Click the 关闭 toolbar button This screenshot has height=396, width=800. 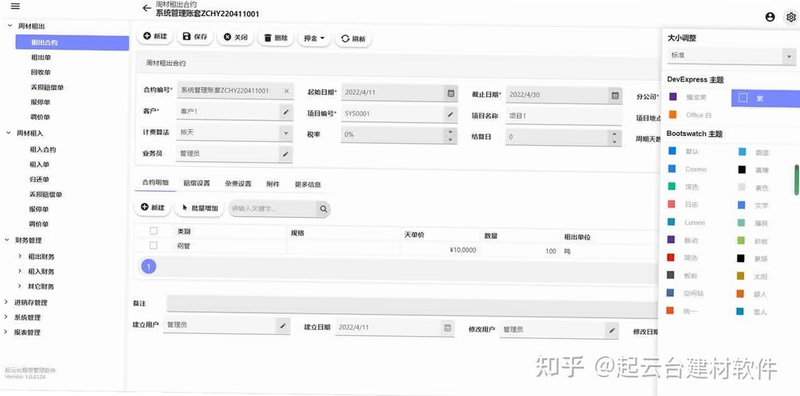pyautogui.click(x=235, y=37)
